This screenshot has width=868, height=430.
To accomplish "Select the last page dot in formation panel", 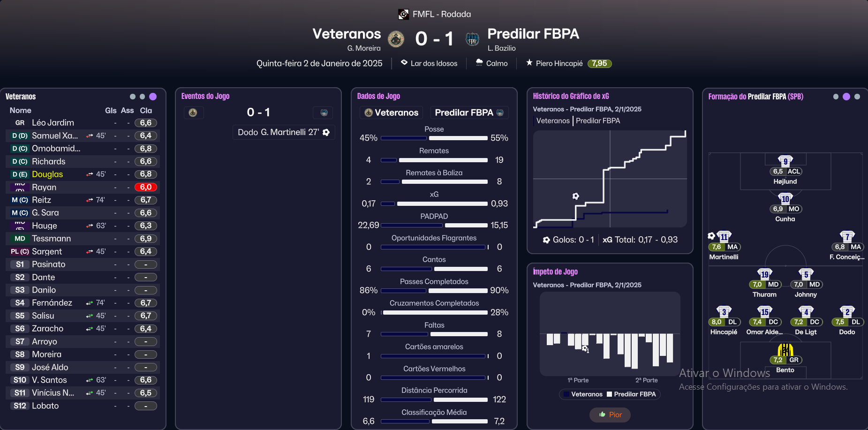I will click(857, 97).
